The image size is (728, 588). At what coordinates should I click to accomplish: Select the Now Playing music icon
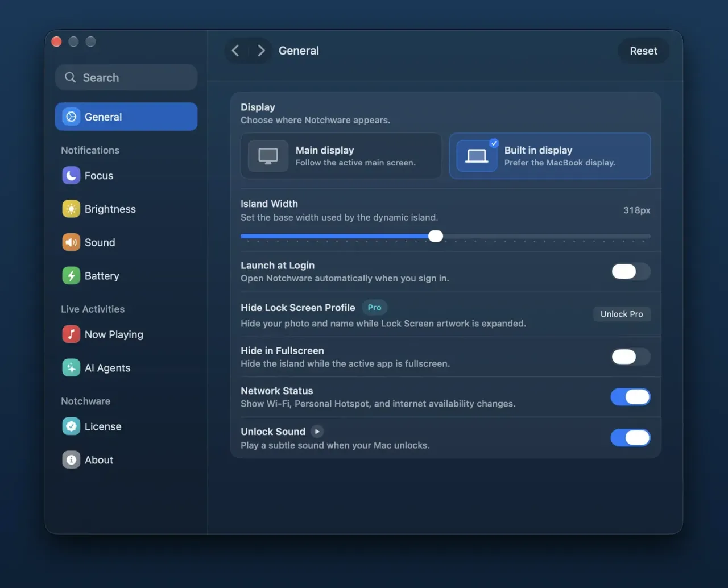click(71, 334)
